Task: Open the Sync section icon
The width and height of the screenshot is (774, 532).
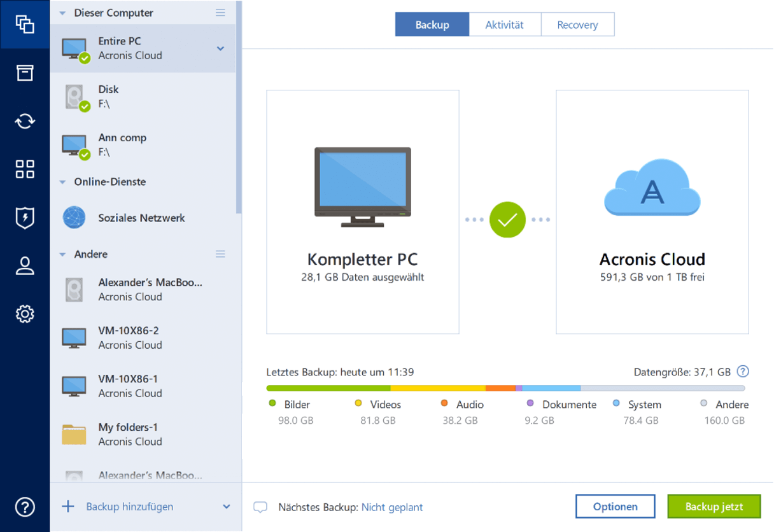Action: [25, 121]
